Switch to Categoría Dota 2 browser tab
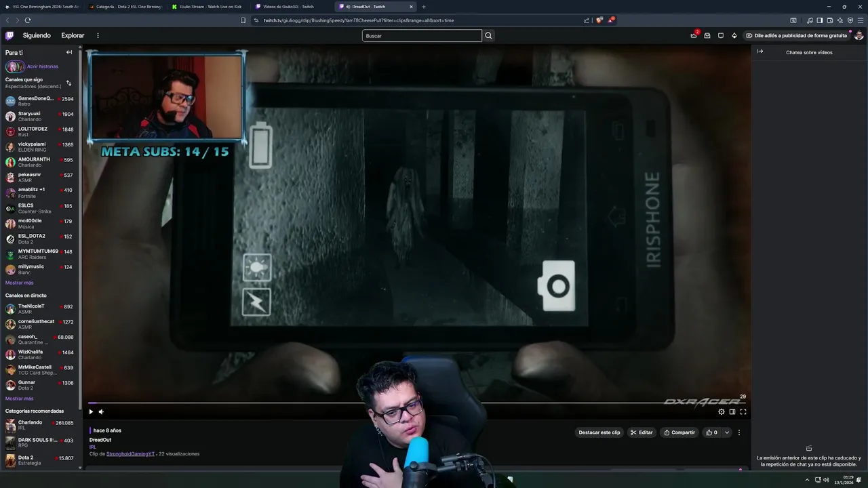The height and width of the screenshot is (488, 868). [125, 7]
